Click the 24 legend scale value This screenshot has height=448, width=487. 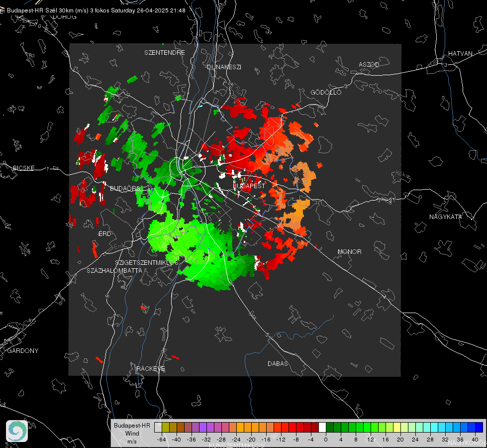[x=415, y=440]
